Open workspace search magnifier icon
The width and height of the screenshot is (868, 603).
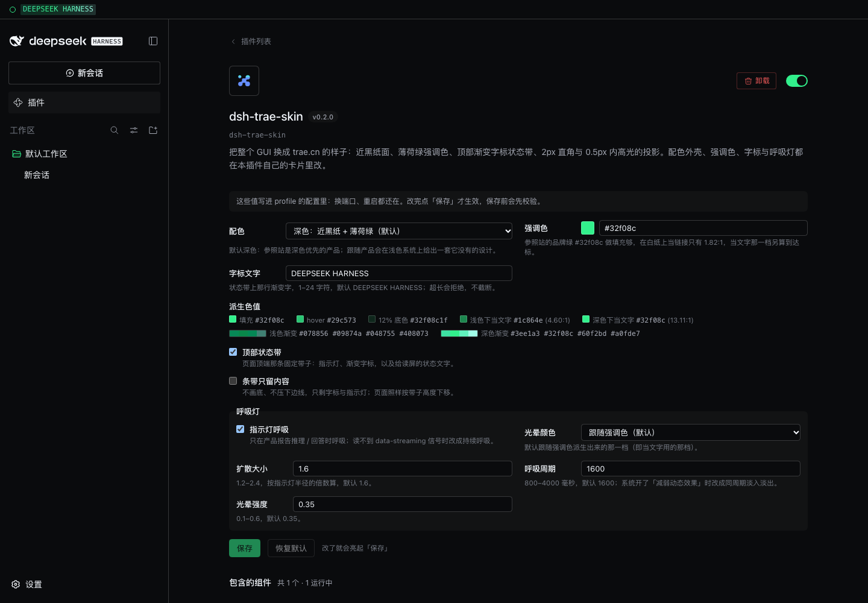pos(115,130)
